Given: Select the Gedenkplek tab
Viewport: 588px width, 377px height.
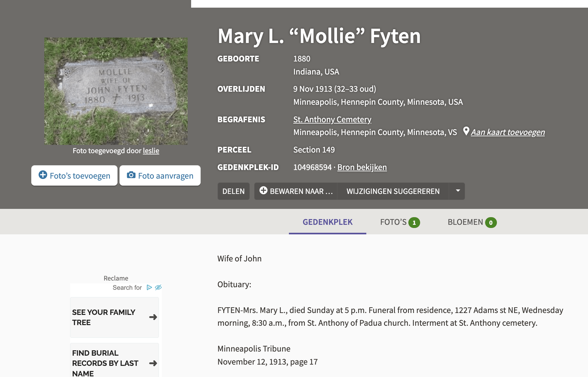Looking at the screenshot, I should [x=327, y=222].
